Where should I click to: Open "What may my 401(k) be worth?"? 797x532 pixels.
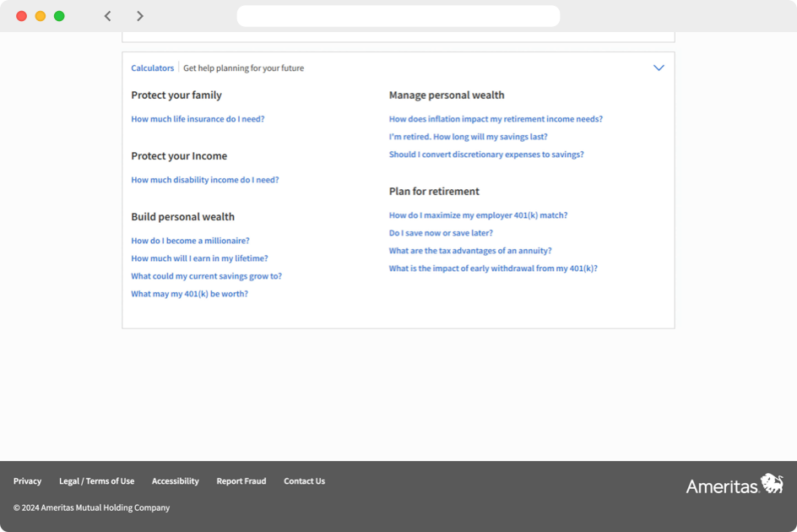pos(188,293)
